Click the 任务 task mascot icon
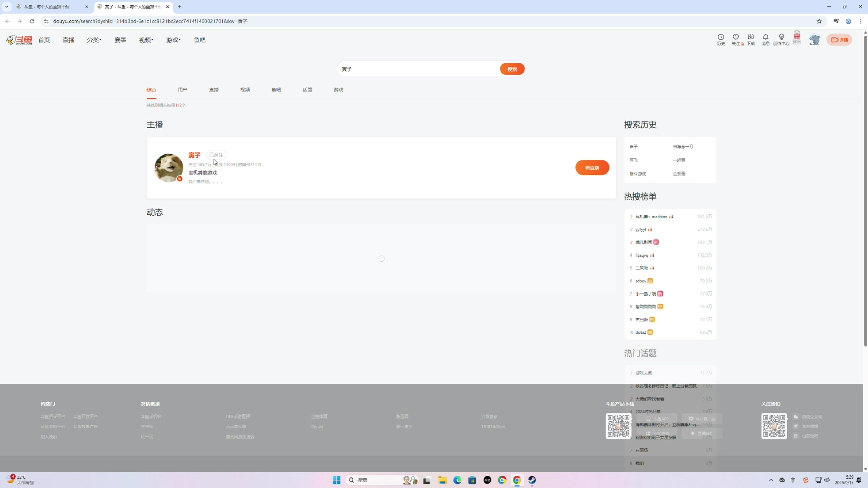The width and height of the screenshot is (868, 488). (797, 38)
